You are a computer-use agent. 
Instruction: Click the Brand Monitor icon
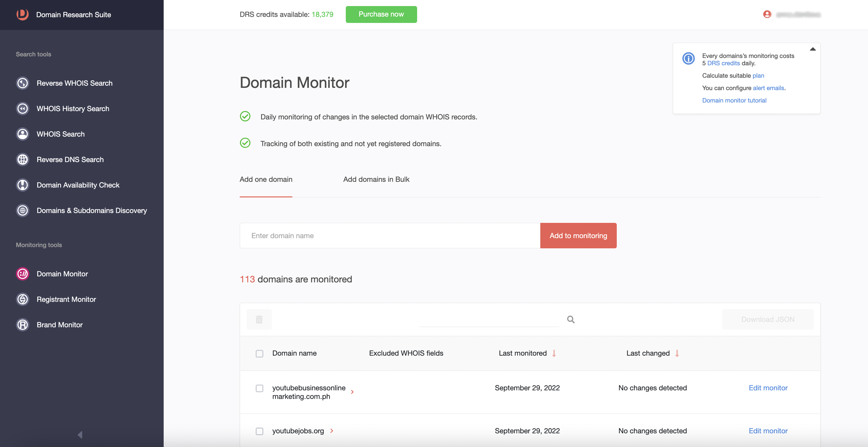[23, 324]
